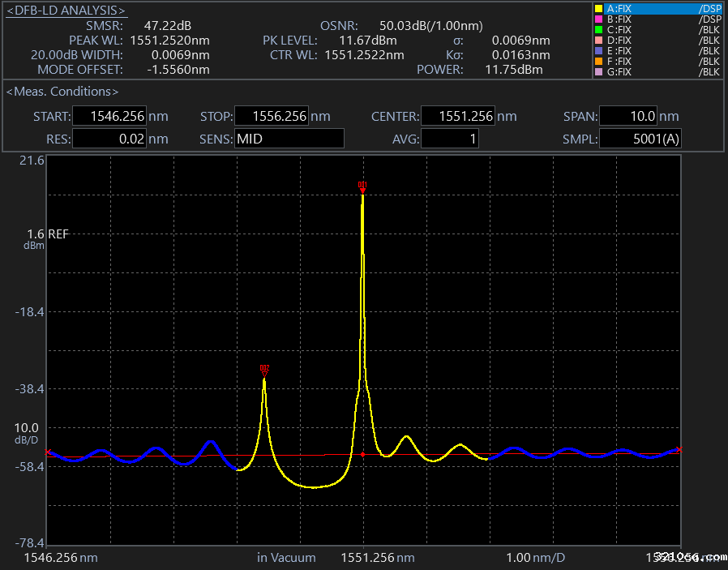
Task: Click the POWER value 11.75dBm
Action: [x=514, y=70]
